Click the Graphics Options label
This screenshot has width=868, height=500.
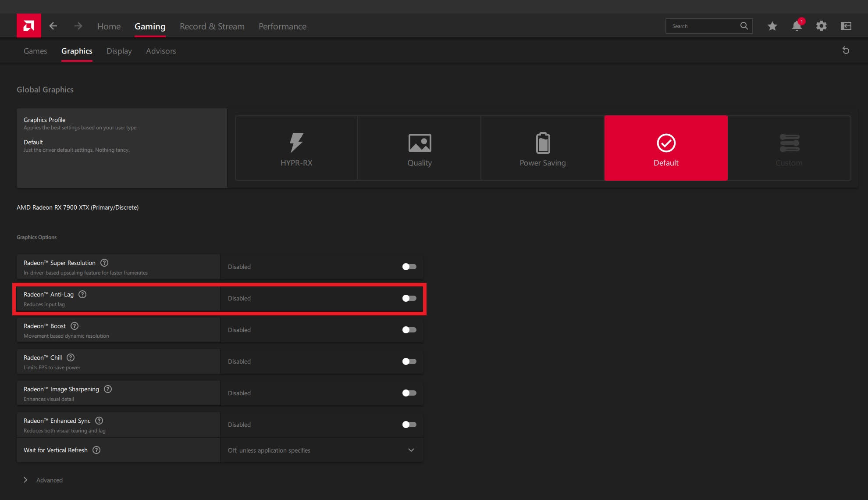[x=36, y=237]
